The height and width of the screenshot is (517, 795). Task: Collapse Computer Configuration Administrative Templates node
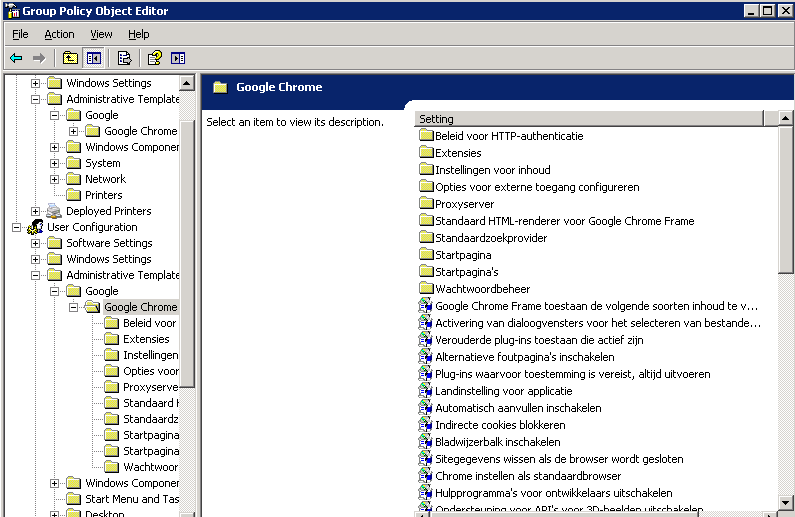point(35,99)
